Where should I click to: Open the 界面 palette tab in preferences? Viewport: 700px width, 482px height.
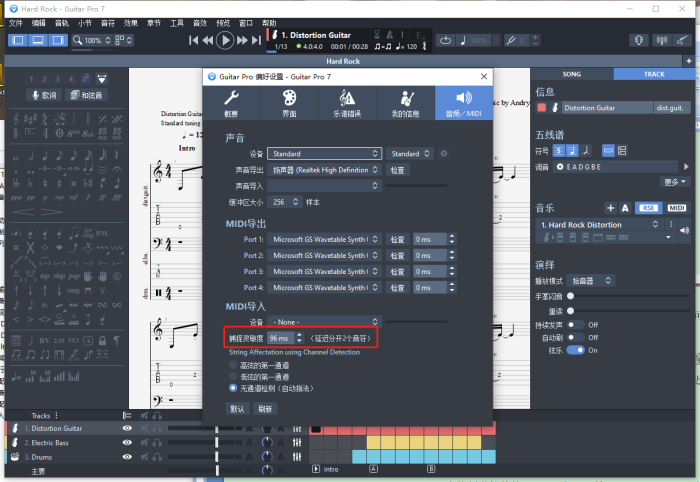tap(289, 103)
